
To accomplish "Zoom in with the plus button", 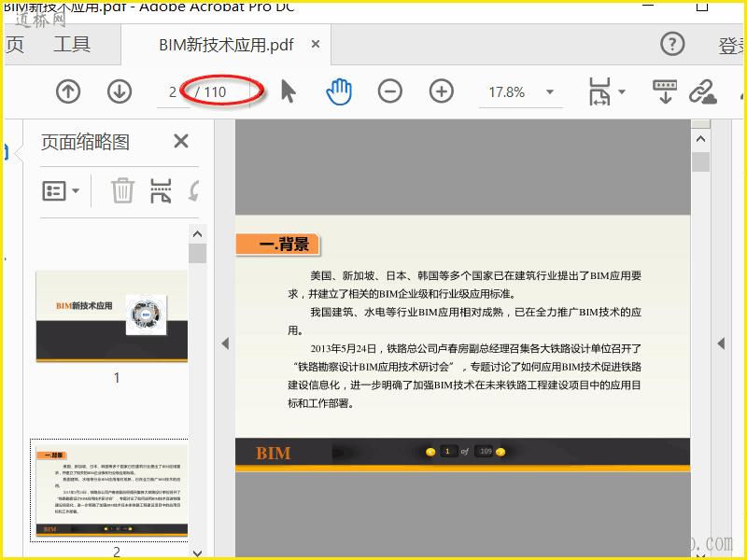I will 441,91.
